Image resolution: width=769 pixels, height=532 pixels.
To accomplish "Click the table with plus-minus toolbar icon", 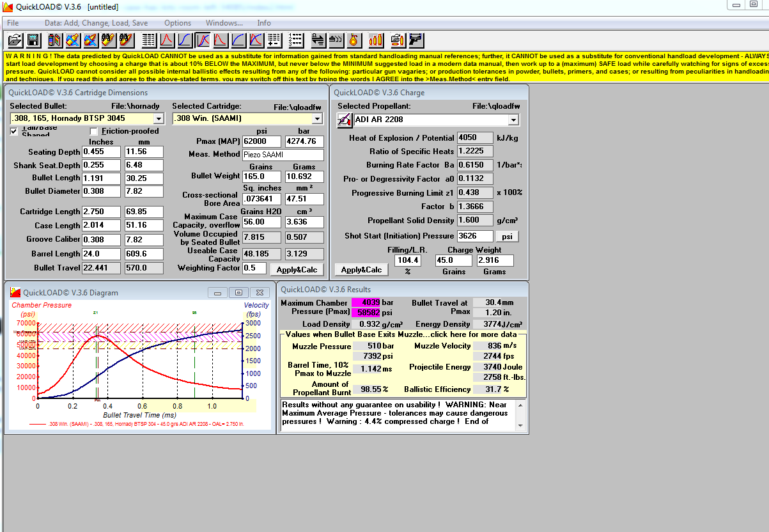I will (x=274, y=40).
